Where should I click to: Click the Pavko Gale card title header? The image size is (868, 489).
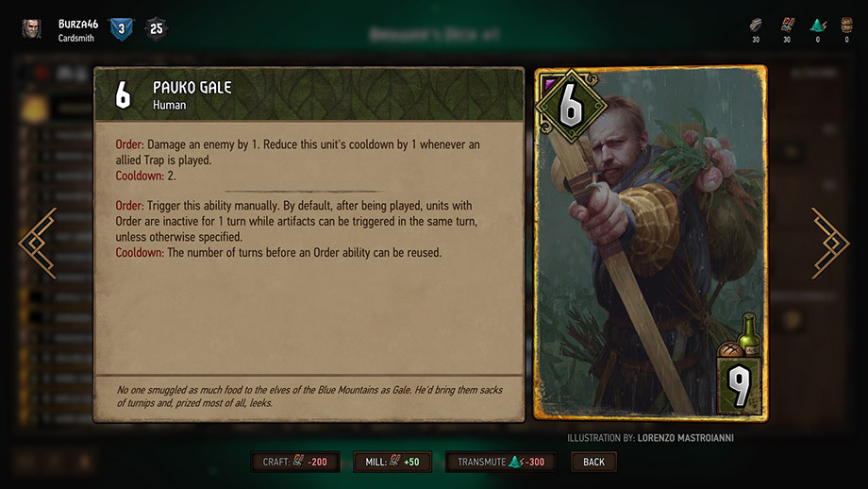(309, 94)
